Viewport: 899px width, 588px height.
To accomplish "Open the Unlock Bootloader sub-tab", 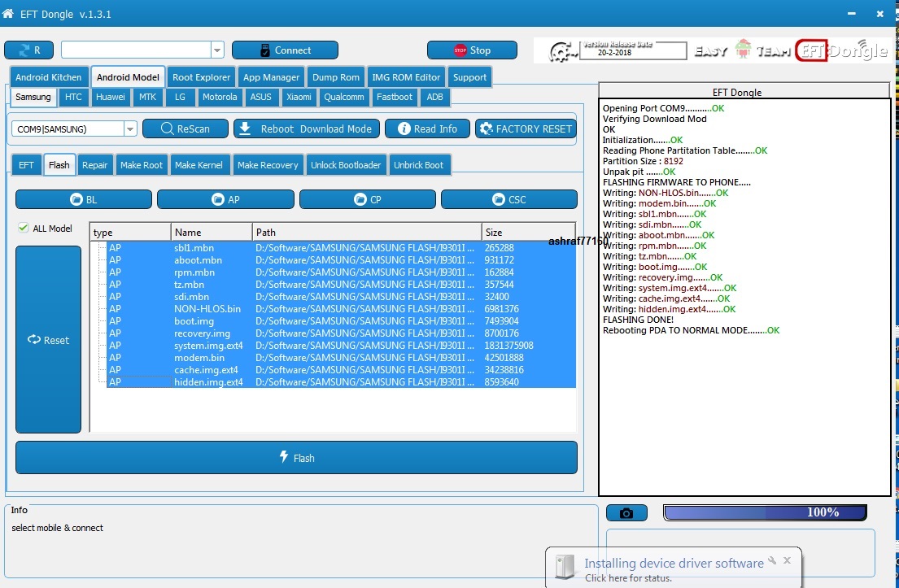I will [x=346, y=165].
